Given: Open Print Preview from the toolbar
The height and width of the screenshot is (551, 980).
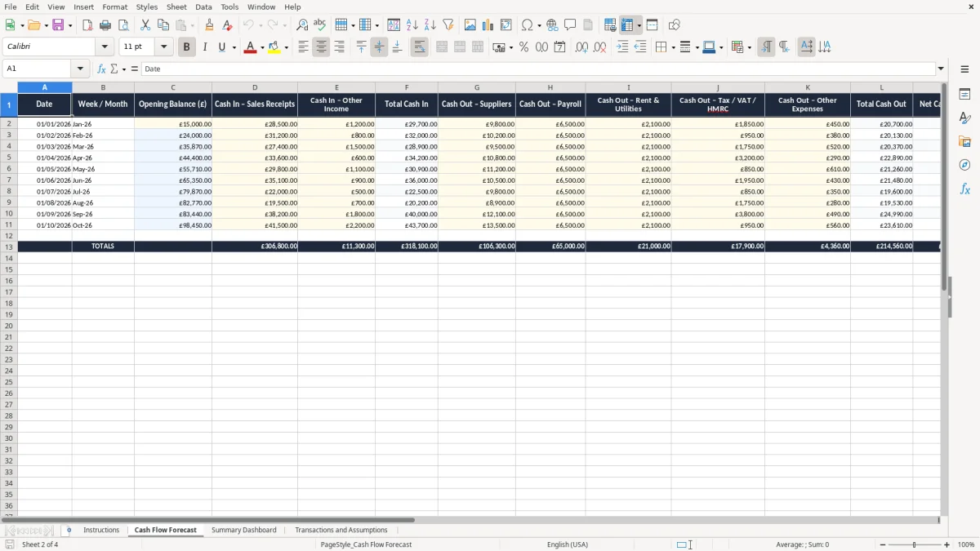Looking at the screenshot, I should 123,25.
